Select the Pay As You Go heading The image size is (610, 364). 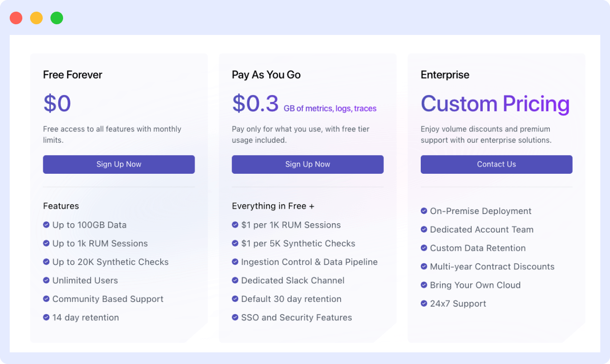point(266,75)
